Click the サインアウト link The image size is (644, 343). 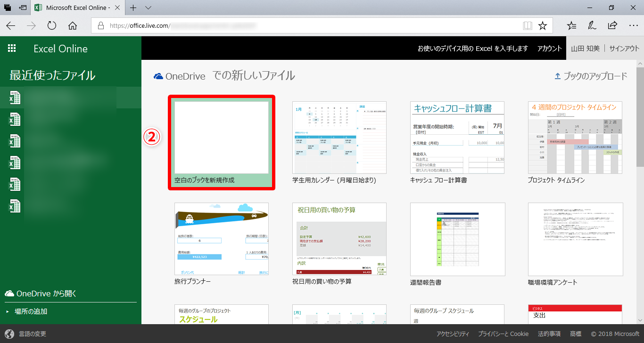(x=625, y=49)
